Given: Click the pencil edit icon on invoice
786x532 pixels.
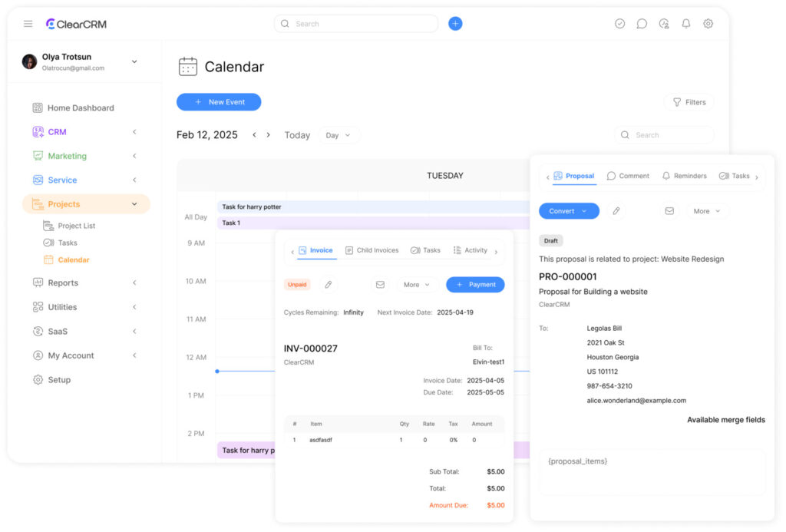Looking at the screenshot, I should (x=329, y=285).
